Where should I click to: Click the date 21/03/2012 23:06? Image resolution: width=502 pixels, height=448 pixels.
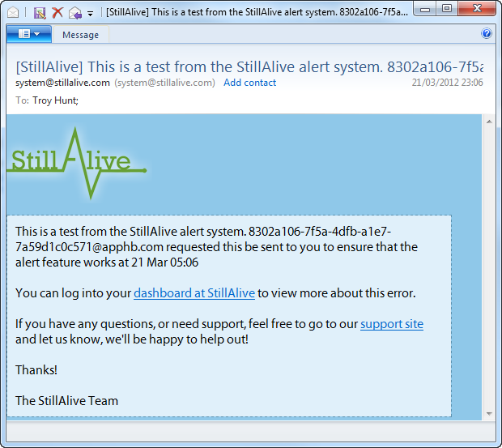pyautogui.click(x=447, y=83)
